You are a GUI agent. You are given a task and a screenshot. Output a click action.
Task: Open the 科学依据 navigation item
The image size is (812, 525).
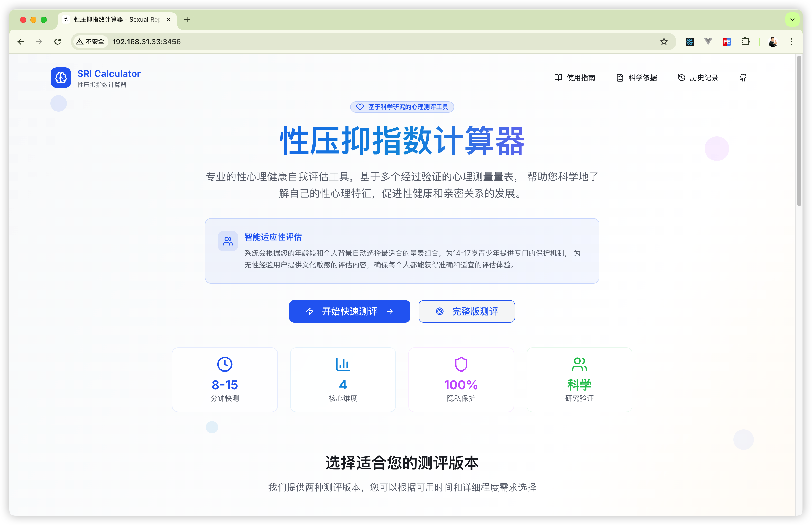(636, 78)
